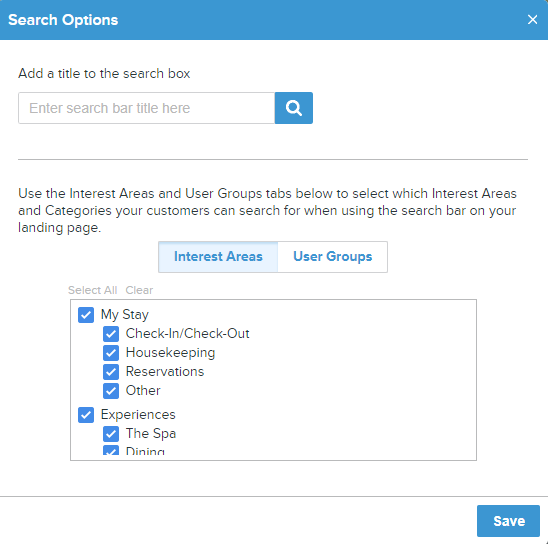This screenshot has width=548, height=544.
Task: Close the Search Options dialog
Action: coord(532,20)
